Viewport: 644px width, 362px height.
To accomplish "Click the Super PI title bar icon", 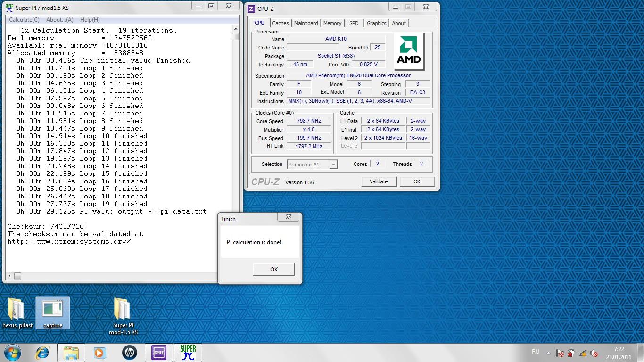I will [9, 8].
